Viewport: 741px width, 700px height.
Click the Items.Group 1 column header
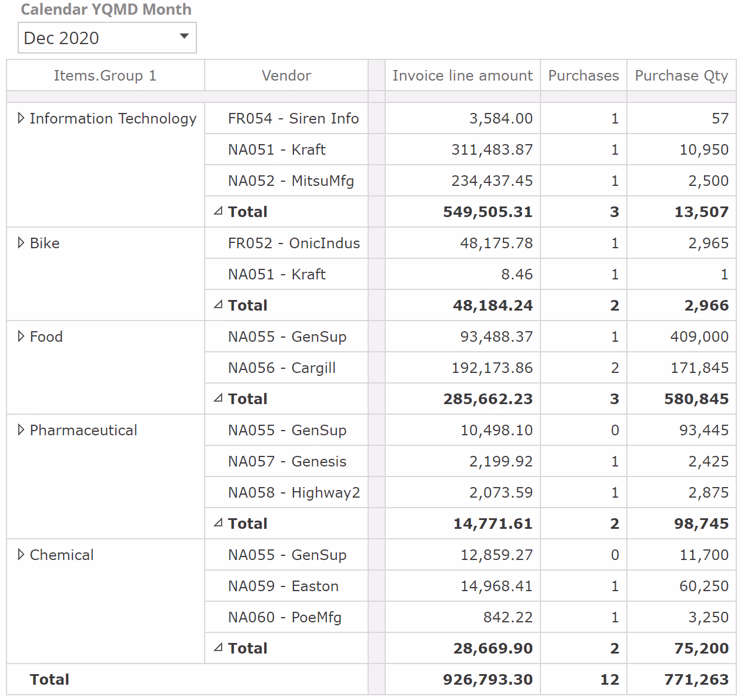tap(105, 76)
